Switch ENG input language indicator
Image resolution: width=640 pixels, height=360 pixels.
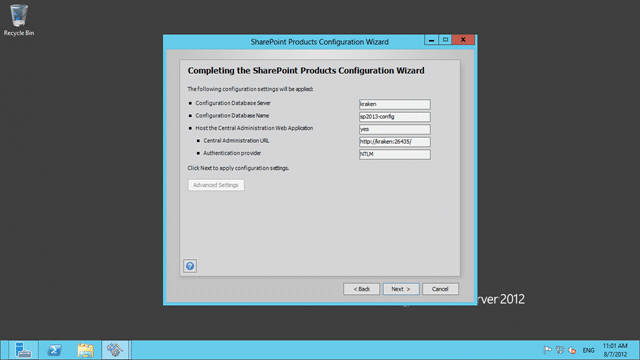pyautogui.click(x=588, y=350)
